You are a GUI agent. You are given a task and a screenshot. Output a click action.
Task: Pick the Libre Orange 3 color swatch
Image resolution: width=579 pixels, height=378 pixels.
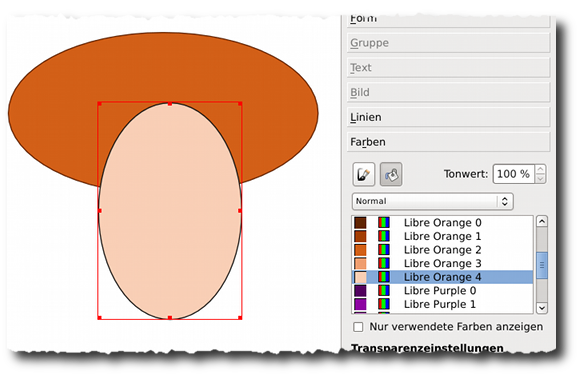[x=360, y=263]
